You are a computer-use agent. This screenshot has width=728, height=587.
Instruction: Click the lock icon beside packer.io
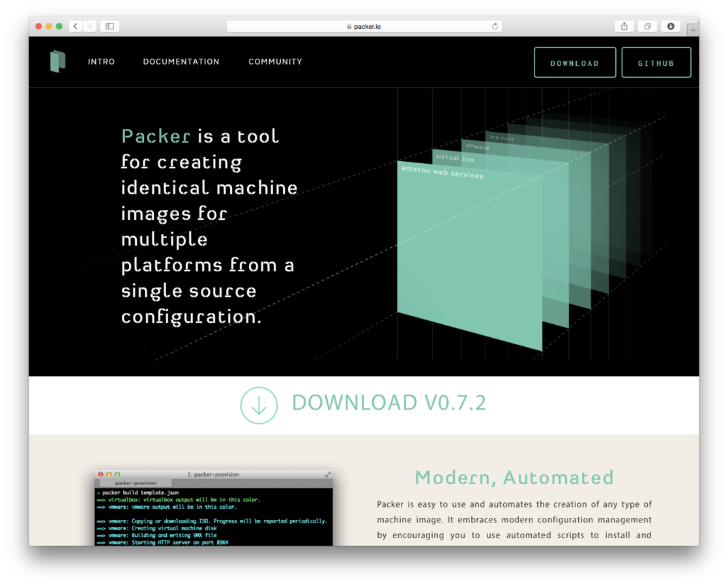coord(349,27)
